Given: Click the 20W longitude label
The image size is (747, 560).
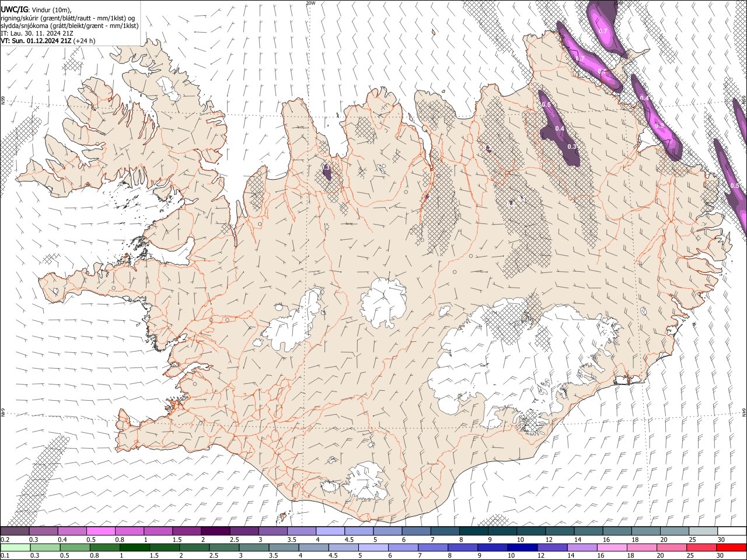Looking at the screenshot, I should click(310, 3).
